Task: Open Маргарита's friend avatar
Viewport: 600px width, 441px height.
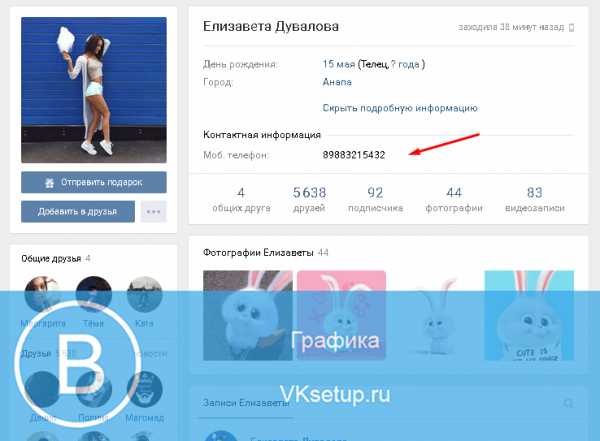Action: pyautogui.click(x=42, y=294)
